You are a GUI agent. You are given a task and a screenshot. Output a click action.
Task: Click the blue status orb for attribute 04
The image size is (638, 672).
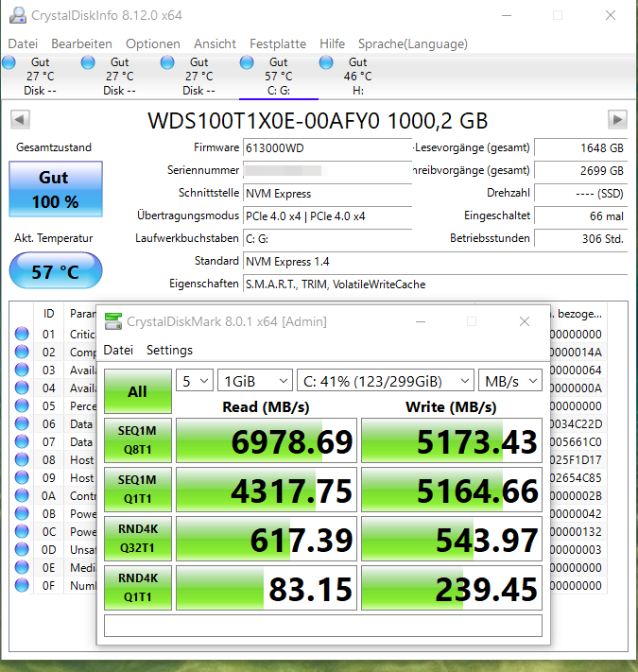coord(22,388)
